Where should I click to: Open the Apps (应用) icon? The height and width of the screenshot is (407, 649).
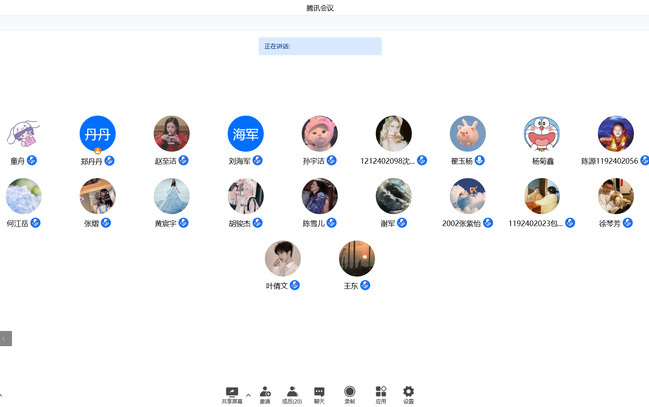point(380,392)
